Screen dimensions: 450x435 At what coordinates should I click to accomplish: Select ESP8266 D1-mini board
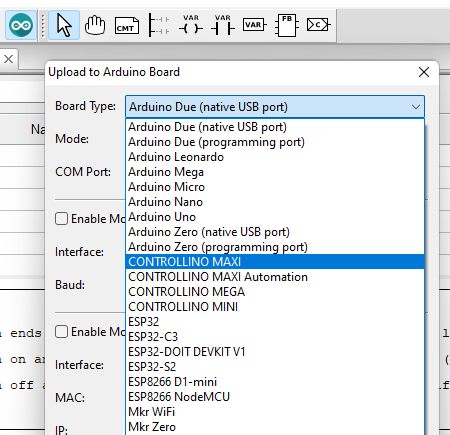click(x=275, y=382)
